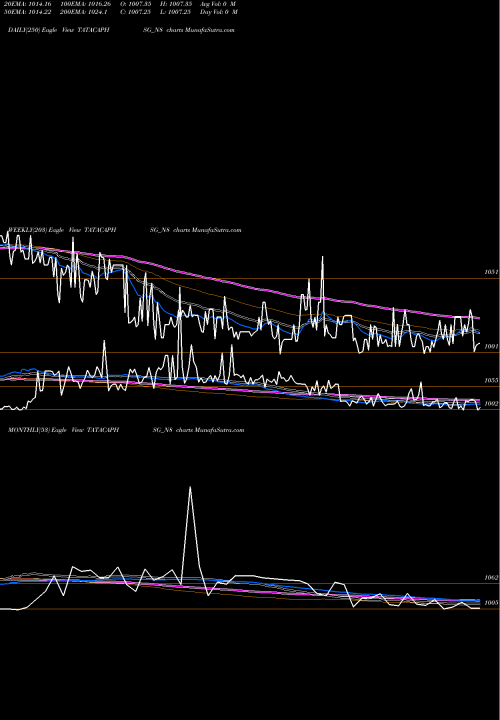
Task: Click the low price L: 1007.25
Action: point(176,12)
